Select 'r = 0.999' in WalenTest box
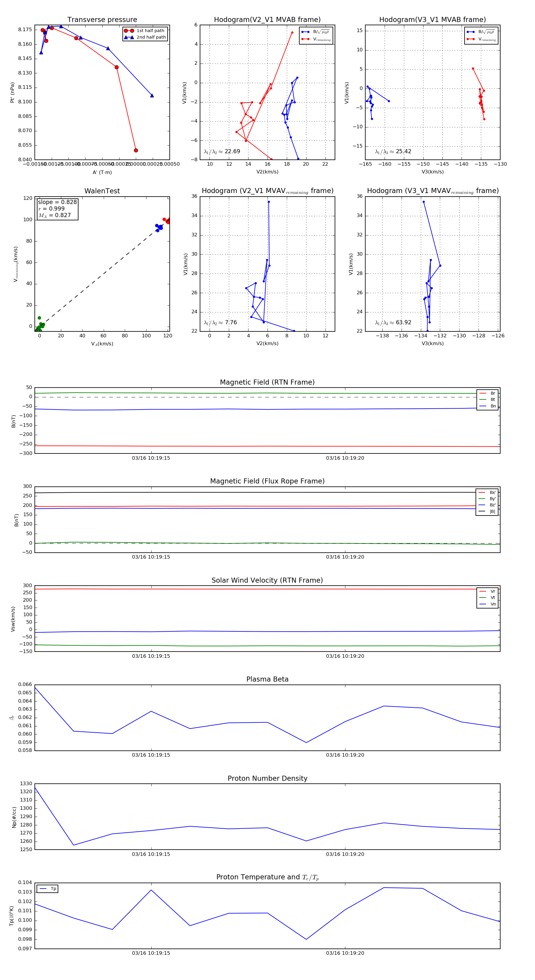The height and width of the screenshot is (980, 535). 51,208
